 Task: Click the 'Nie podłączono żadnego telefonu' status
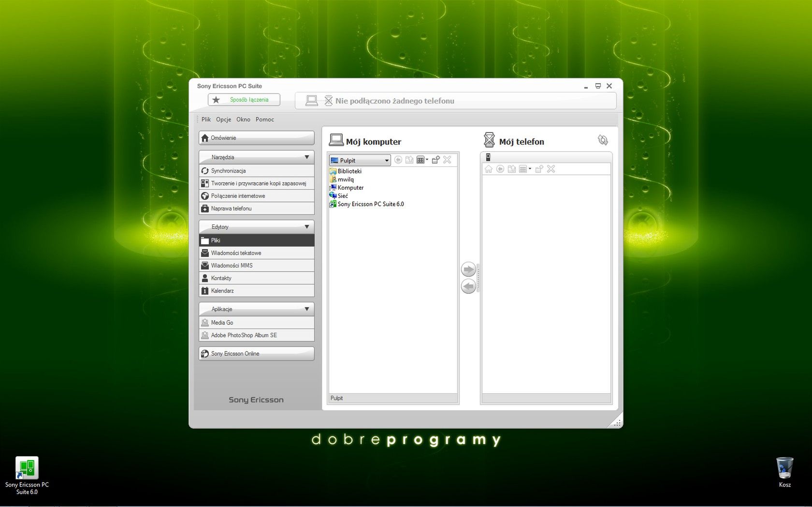point(395,101)
